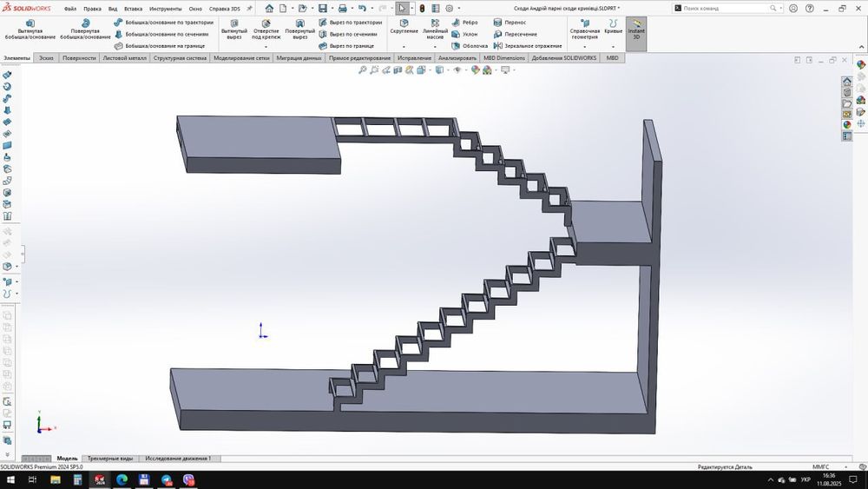Toggle the selection arrow tool
The image size is (868, 489).
(x=402, y=8)
